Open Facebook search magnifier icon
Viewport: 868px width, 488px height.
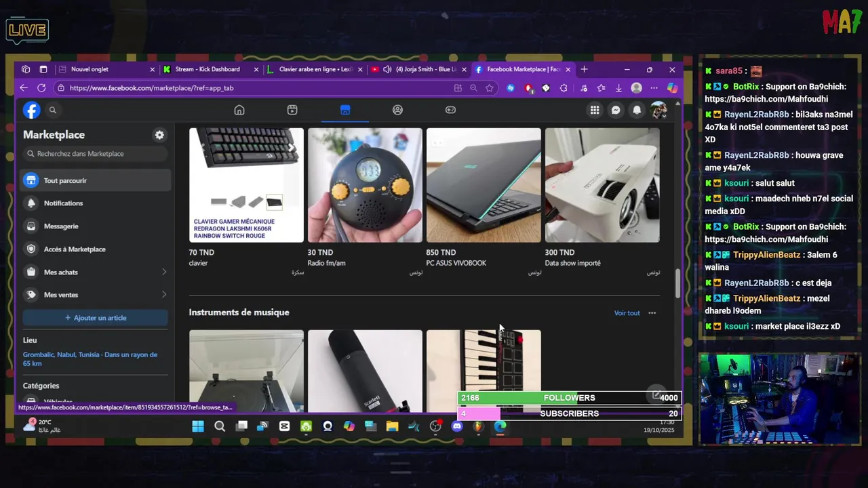pos(52,110)
